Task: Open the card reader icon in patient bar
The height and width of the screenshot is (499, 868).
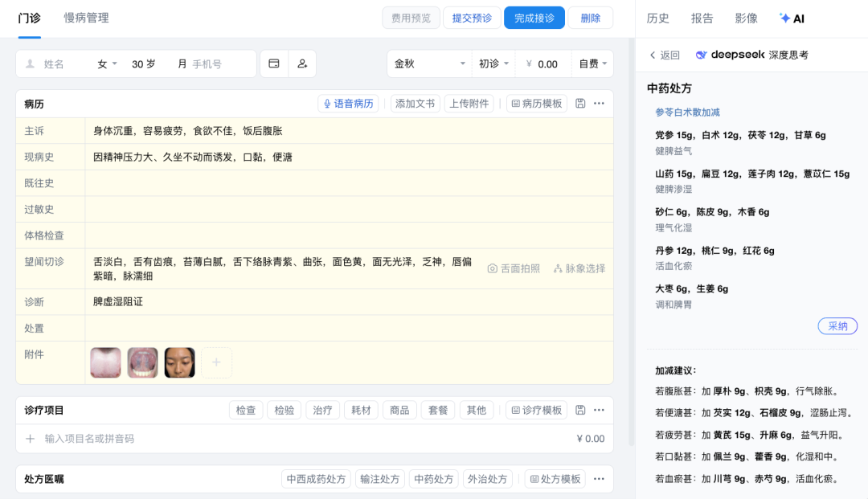Action: [275, 63]
